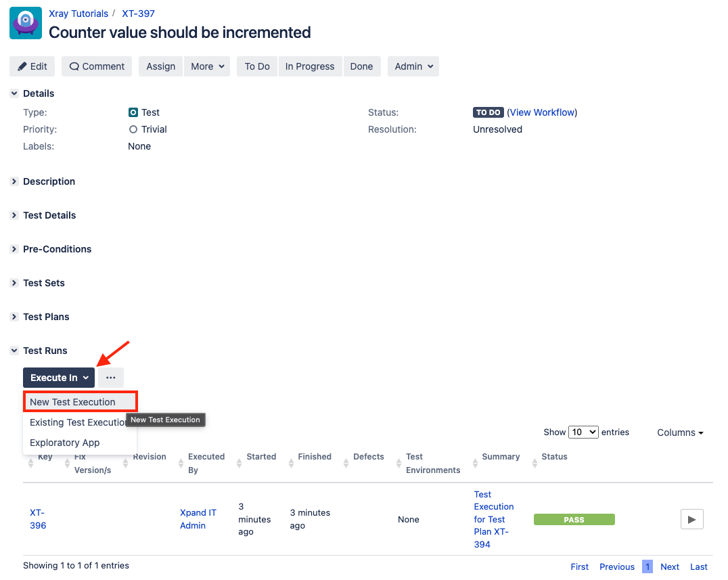Open the three-dots menu beside Execute In
This screenshot has height=580, width=728.
click(x=110, y=378)
